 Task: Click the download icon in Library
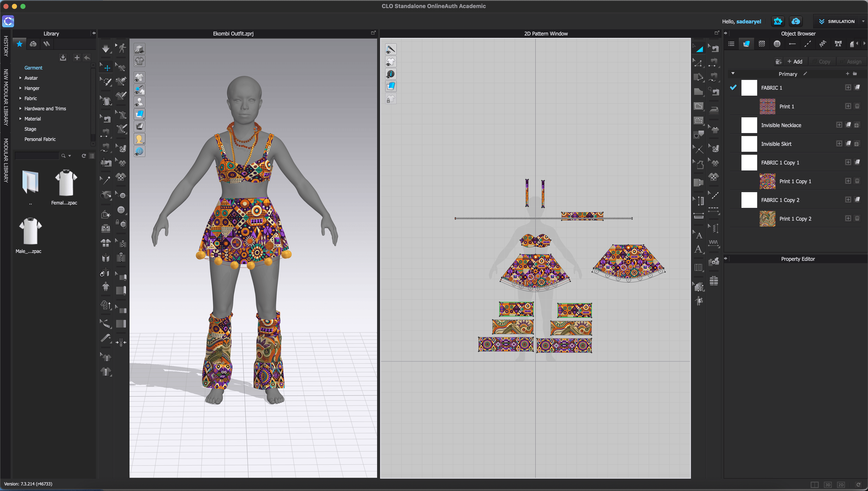63,58
